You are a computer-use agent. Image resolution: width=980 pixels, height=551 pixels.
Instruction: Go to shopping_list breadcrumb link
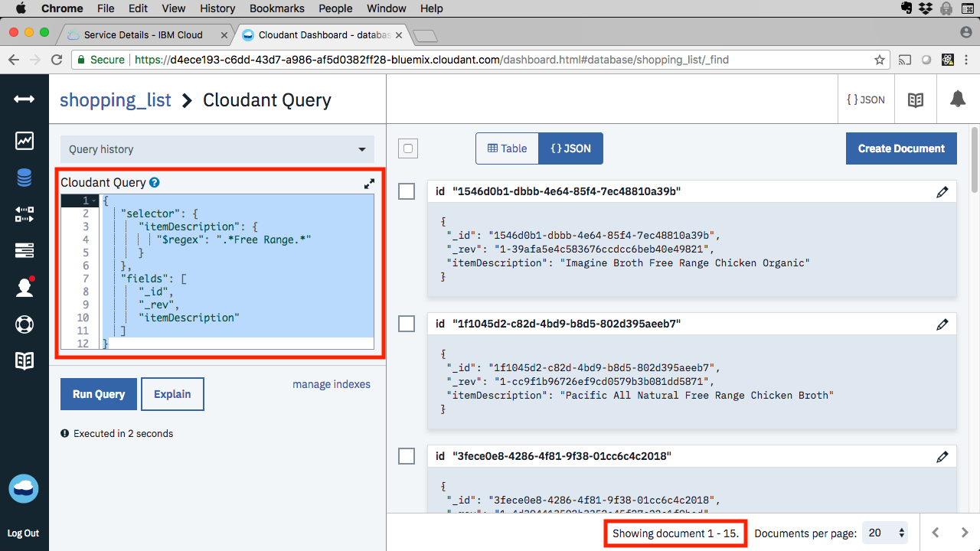pos(116,100)
